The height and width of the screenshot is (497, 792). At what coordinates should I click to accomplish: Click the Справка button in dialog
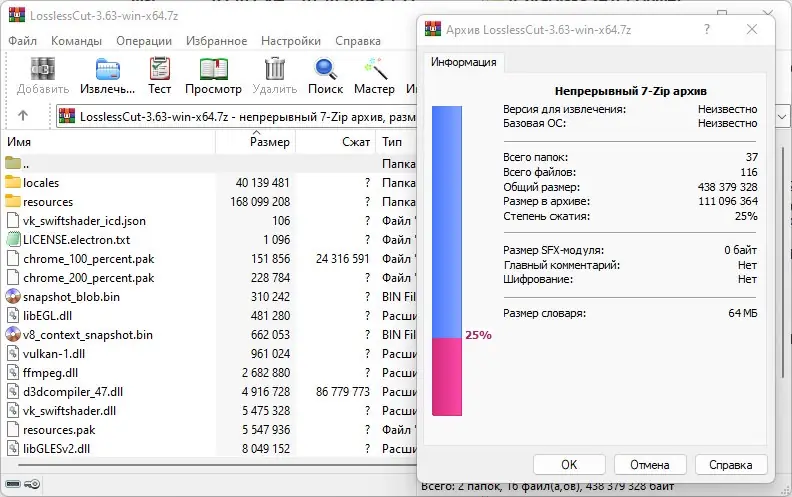(x=731, y=465)
